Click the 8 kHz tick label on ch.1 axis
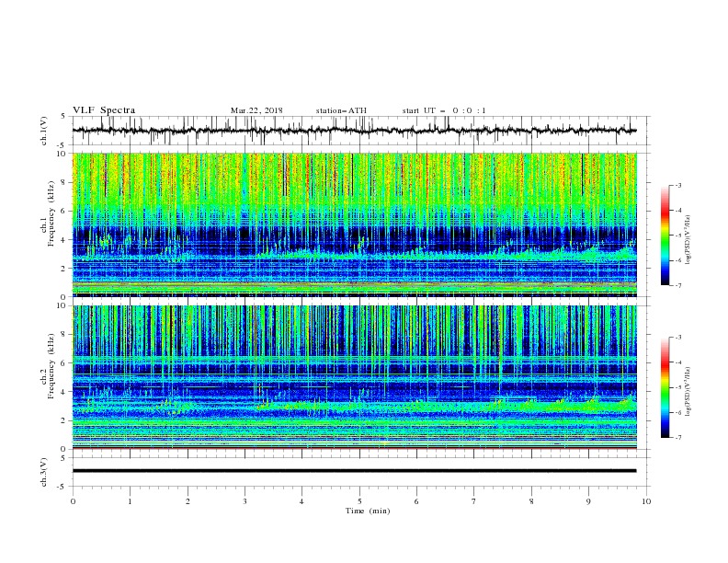Screen dimensions: 728x563 (64, 182)
